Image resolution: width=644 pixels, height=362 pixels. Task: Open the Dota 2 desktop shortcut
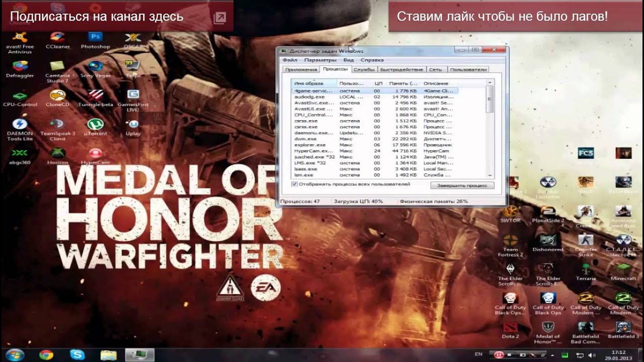(x=510, y=330)
